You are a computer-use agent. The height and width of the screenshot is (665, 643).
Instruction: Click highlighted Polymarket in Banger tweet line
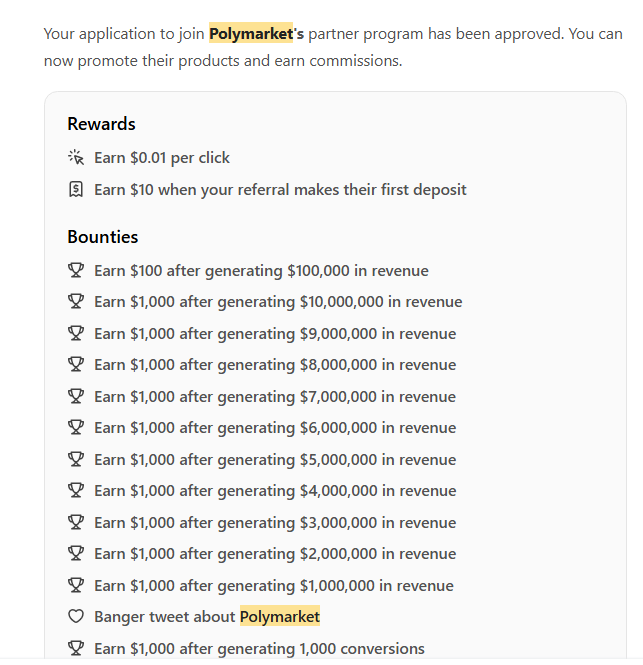point(280,616)
